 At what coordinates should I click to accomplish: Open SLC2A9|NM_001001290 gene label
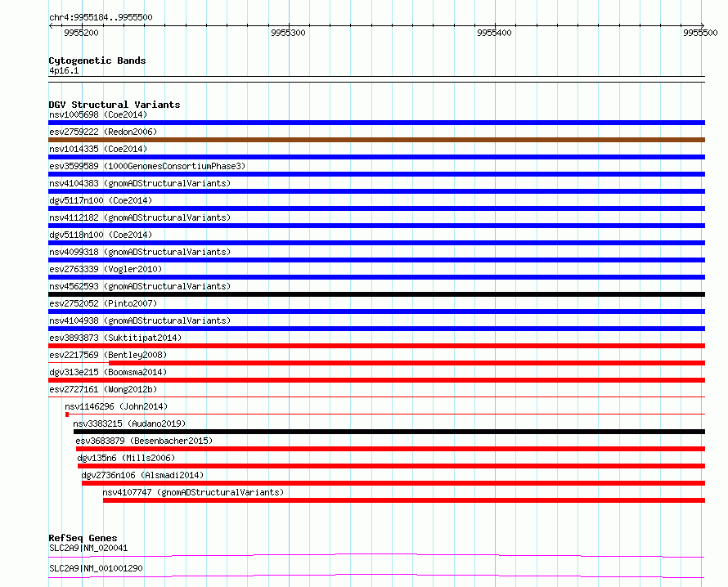click(96, 568)
